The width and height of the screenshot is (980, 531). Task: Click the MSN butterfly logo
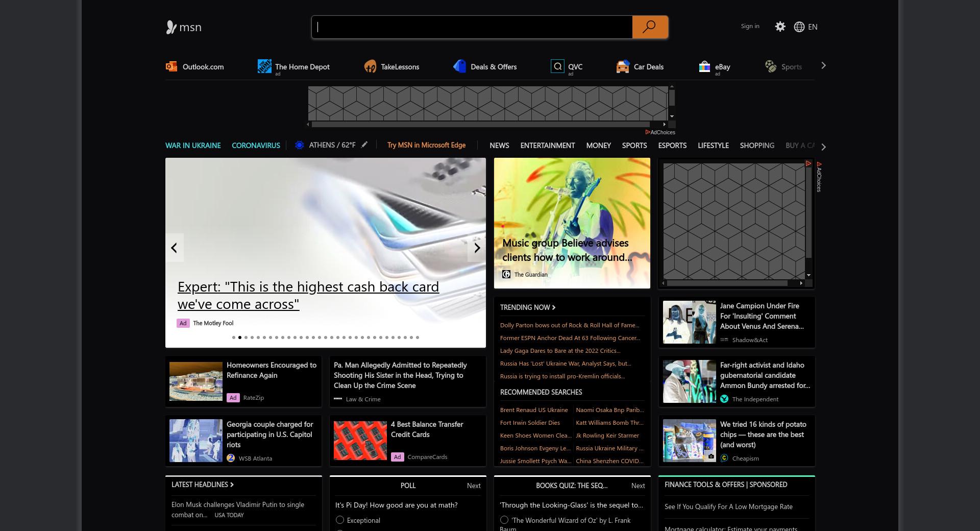[x=171, y=27]
